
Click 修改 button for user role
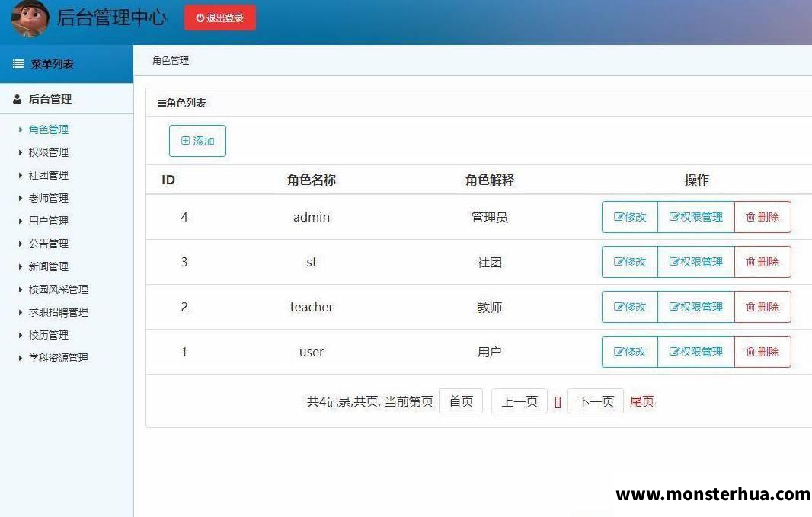point(630,352)
